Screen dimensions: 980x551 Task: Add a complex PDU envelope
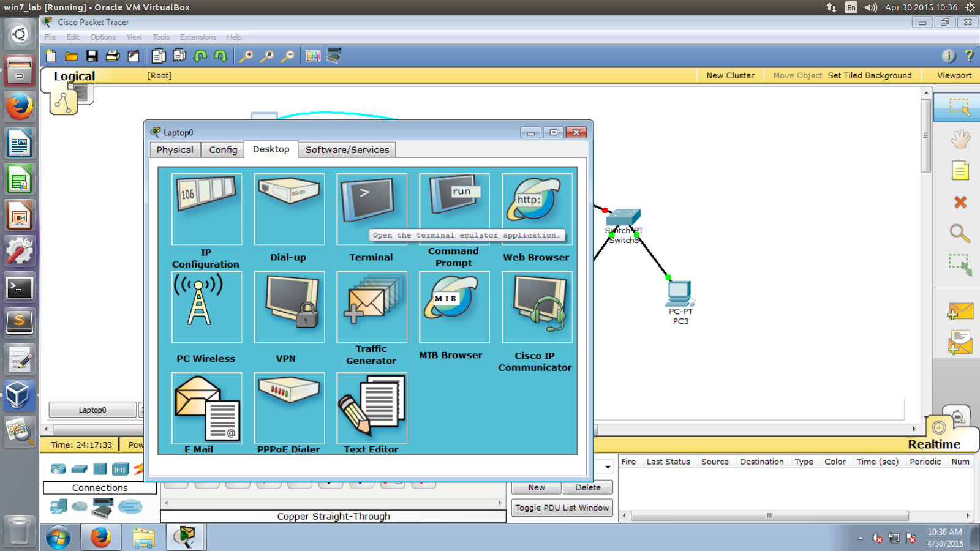click(960, 343)
